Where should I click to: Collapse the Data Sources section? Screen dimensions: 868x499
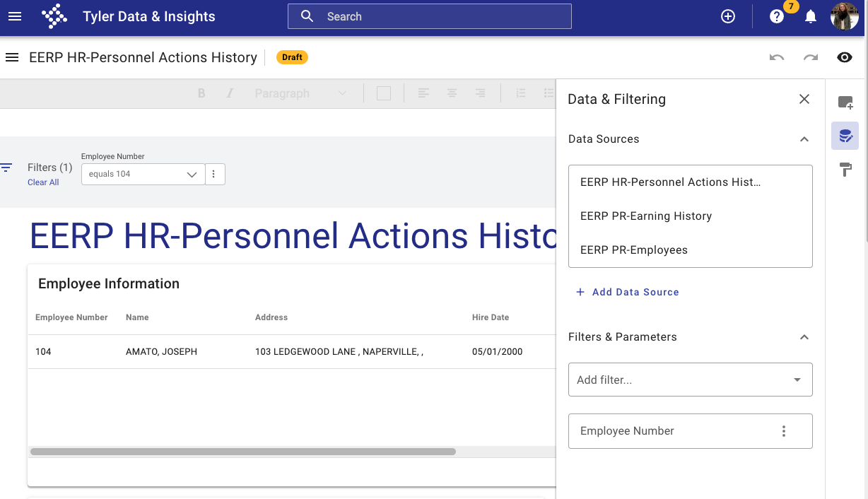point(804,139)
